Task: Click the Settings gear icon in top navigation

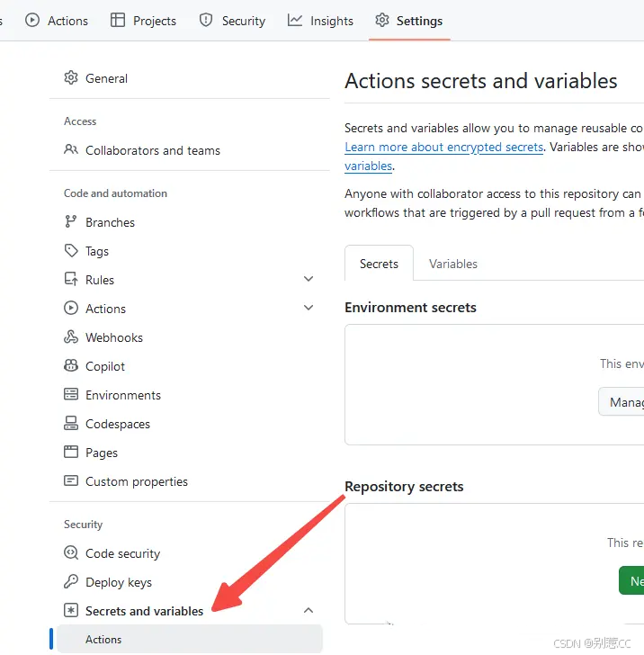Action: coord(382,20)
